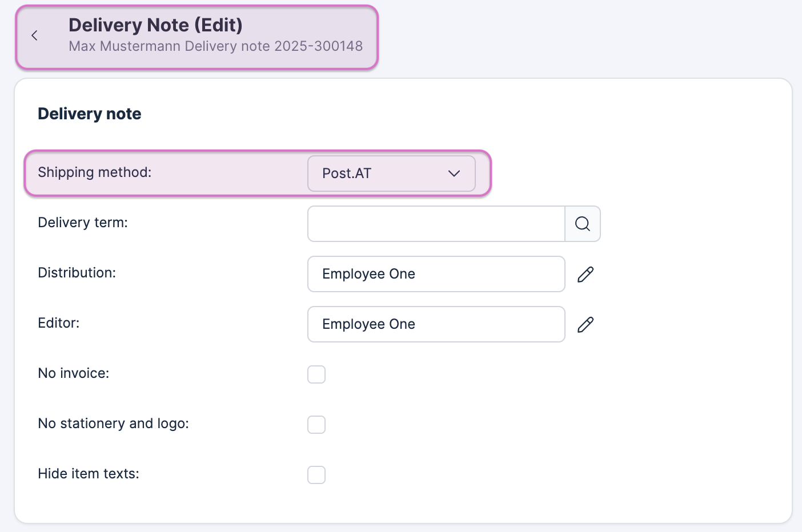
Task: Click the Max Mustermann delivery note 2025-300148 subtitle
Action: (x=215, y=46)
